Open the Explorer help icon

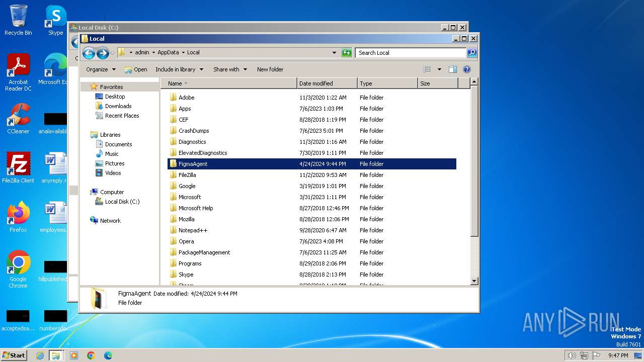(x=466, y=69)
